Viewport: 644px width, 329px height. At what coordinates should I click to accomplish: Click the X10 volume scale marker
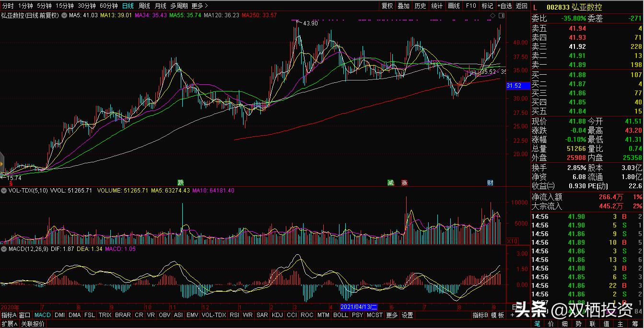click(x=512, y=241)
